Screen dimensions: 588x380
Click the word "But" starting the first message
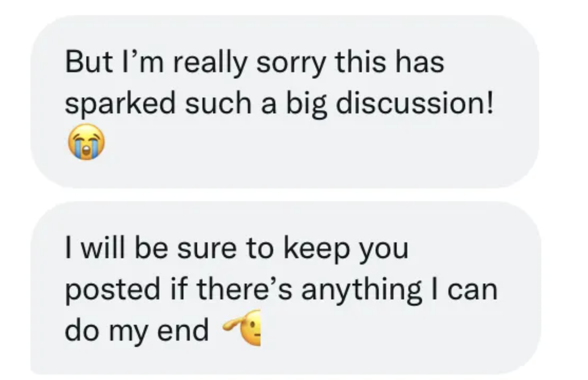pos(82,63)
